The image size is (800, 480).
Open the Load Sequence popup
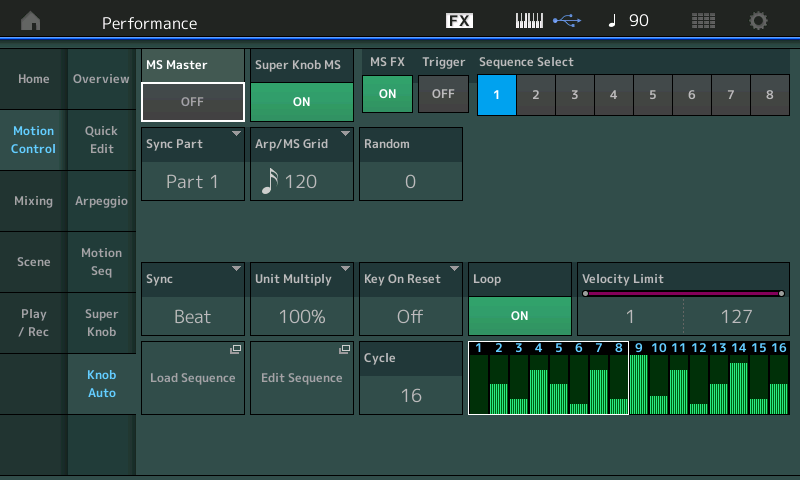(x=193, y=378)
